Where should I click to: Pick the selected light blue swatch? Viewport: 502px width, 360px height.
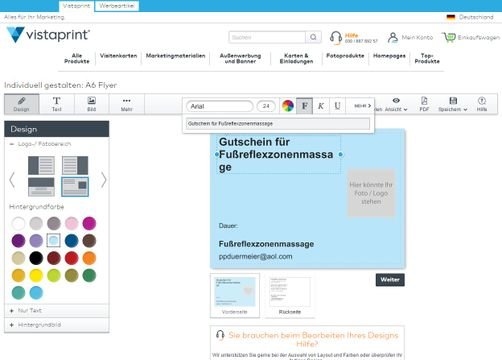pyautogui.click(x=54, y=240)
